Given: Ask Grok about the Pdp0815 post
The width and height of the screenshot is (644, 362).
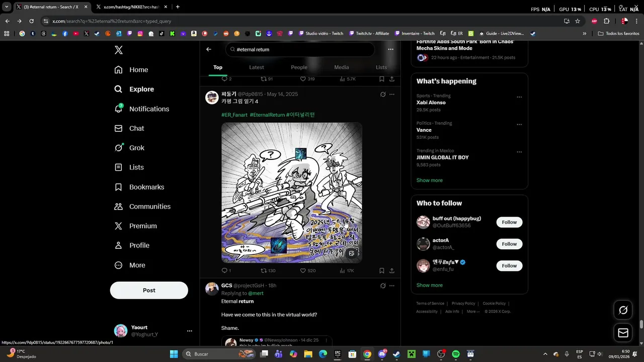Looking at the screenshot, I should 383,94.
